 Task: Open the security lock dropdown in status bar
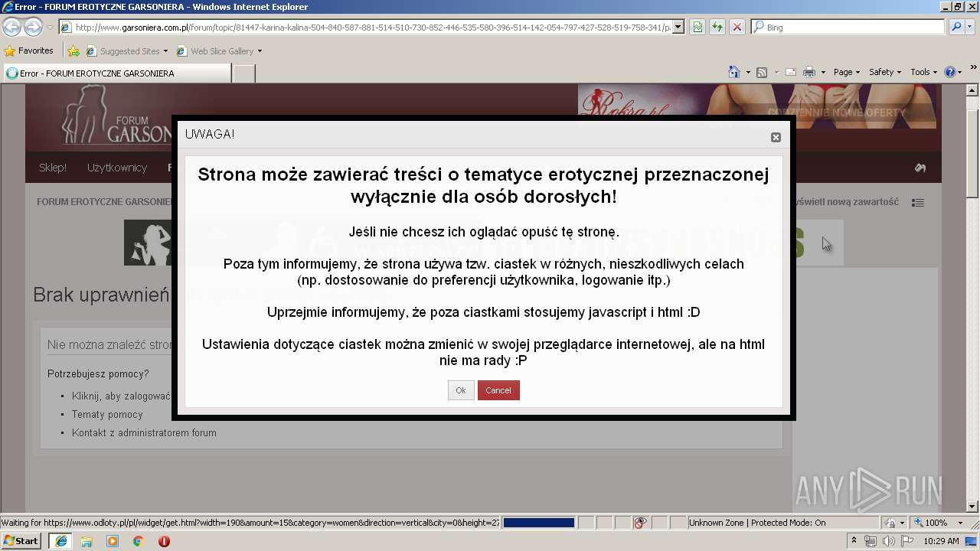pyautogui.click(x=894, y=523)
